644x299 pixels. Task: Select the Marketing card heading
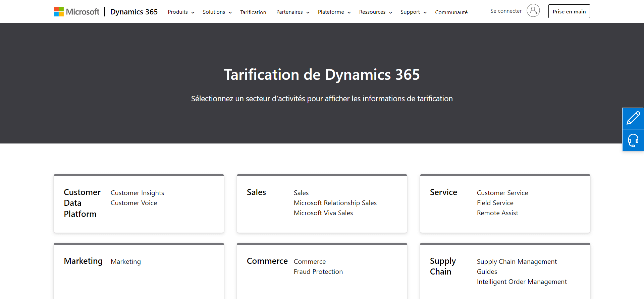(83, 261)
